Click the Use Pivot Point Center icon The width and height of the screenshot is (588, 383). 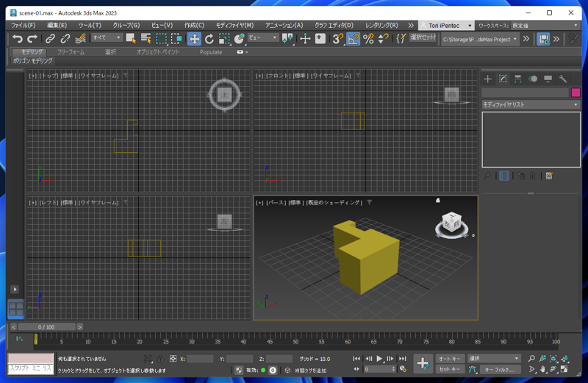click(x=287, y=39)
